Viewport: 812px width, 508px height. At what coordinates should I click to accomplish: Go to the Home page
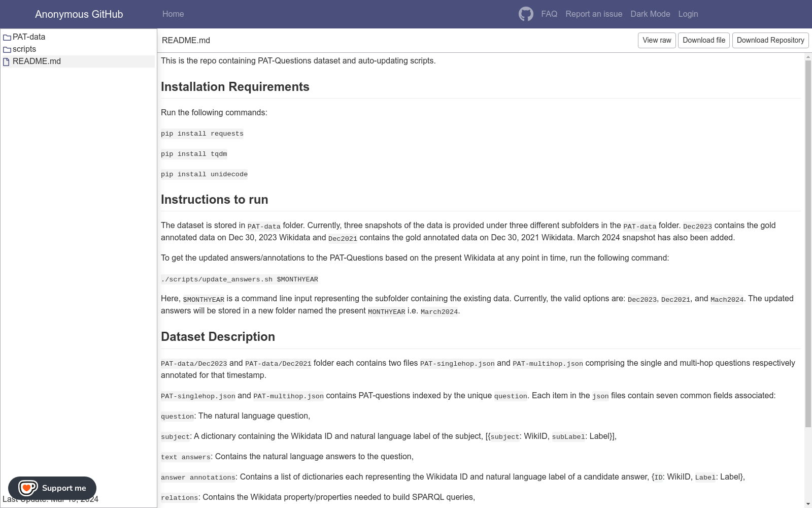pyautogui.click(x=173, y=14)
